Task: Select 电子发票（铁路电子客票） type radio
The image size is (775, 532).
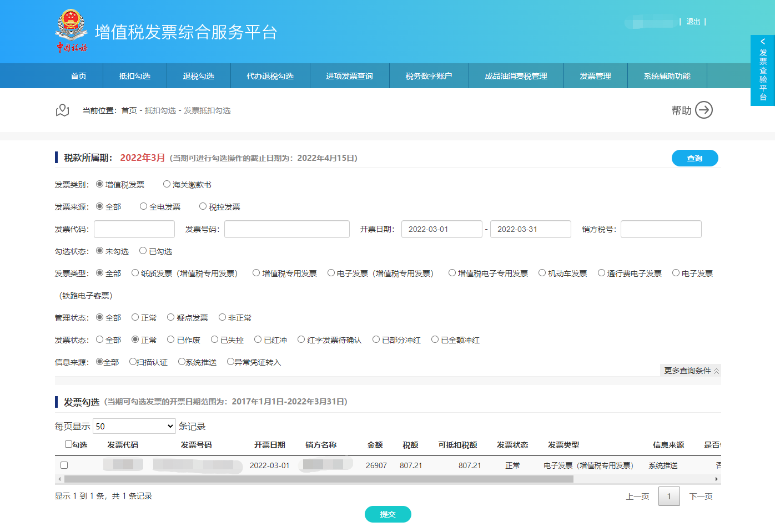Action: pyautogui.click(x=676, y=273)
